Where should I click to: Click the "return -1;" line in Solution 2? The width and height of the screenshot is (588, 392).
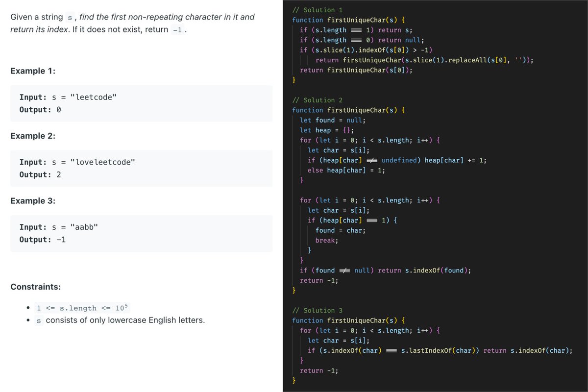tap(319, 280)
